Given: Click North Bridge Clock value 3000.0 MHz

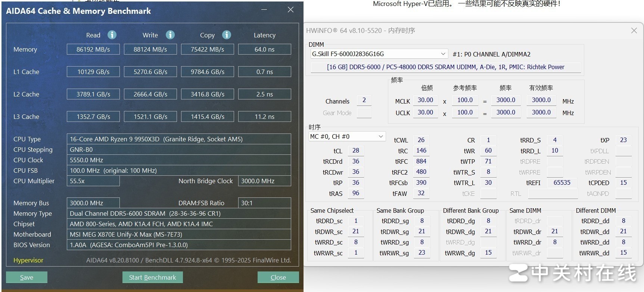Looking at the screenshot, I should tap(265, 181).
